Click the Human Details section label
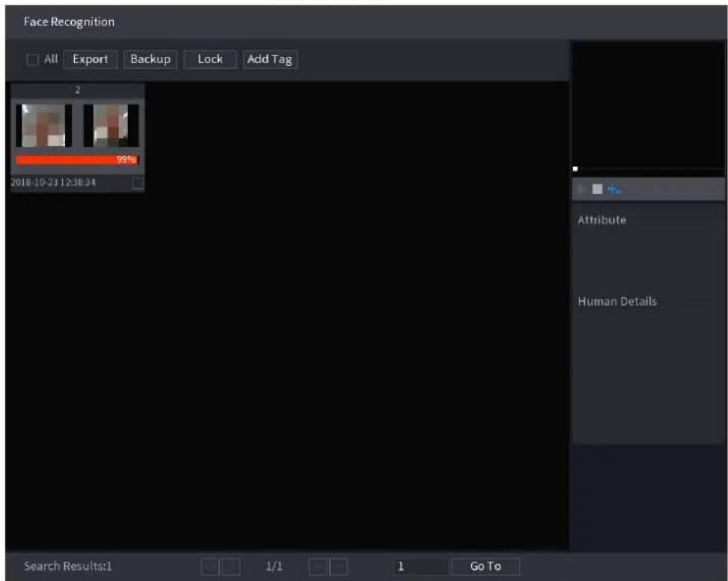Viewport: 728px width, 581px height. (x=617, y=302)
